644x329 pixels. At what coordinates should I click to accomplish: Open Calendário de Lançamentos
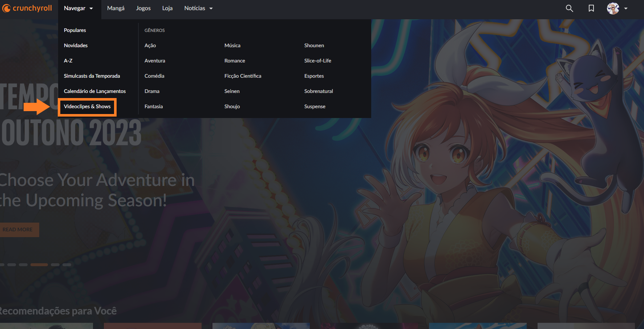tap(95, 91)
